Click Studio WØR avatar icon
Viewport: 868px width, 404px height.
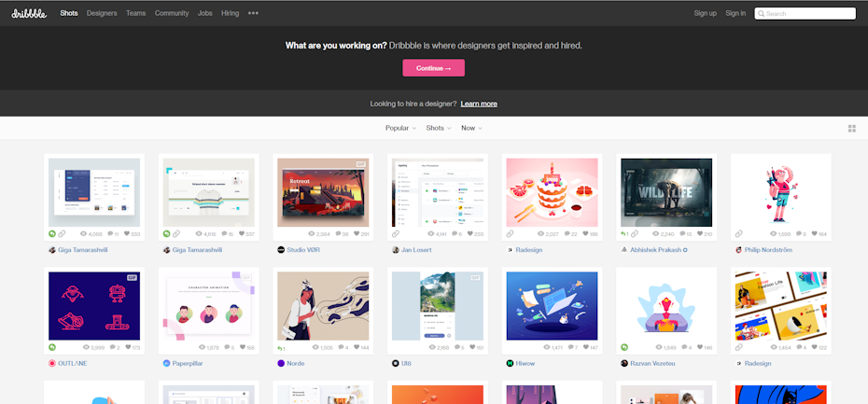(x=280, y=250)
